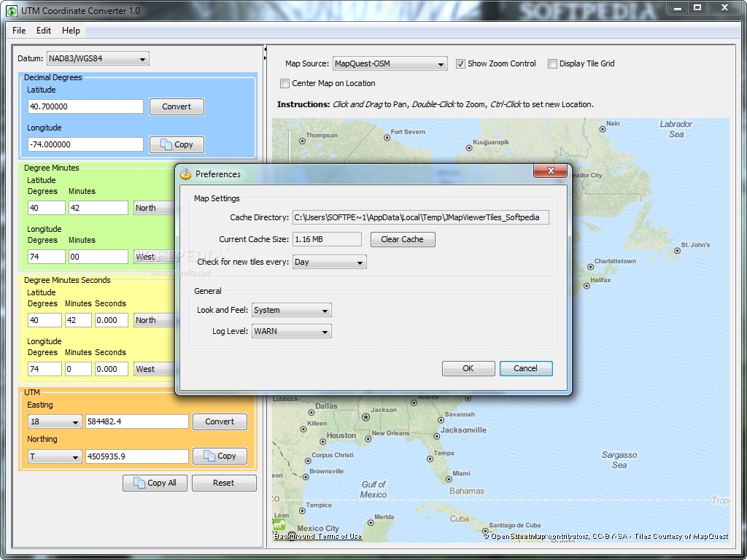Screen dimensions: 747x560
Task: Click Convert in Decimal Degrees panel
Action: pyautogui.click(x=177, y=106)
